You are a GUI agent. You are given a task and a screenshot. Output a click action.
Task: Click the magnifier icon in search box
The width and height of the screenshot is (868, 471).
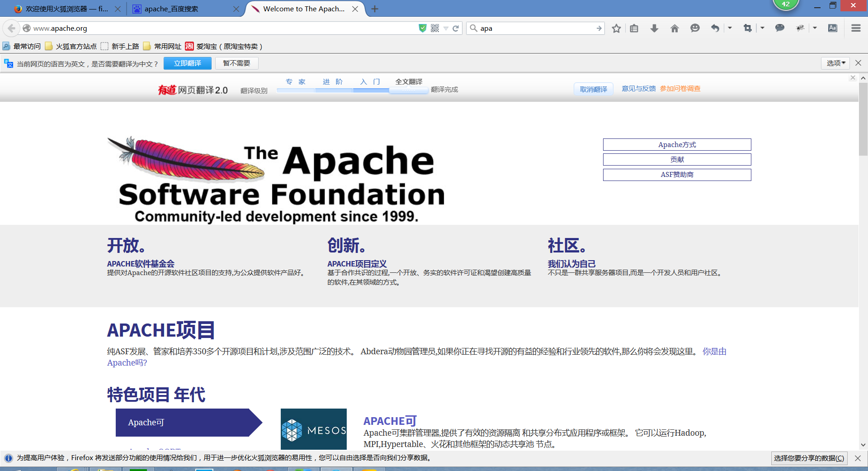coord(473,28)
